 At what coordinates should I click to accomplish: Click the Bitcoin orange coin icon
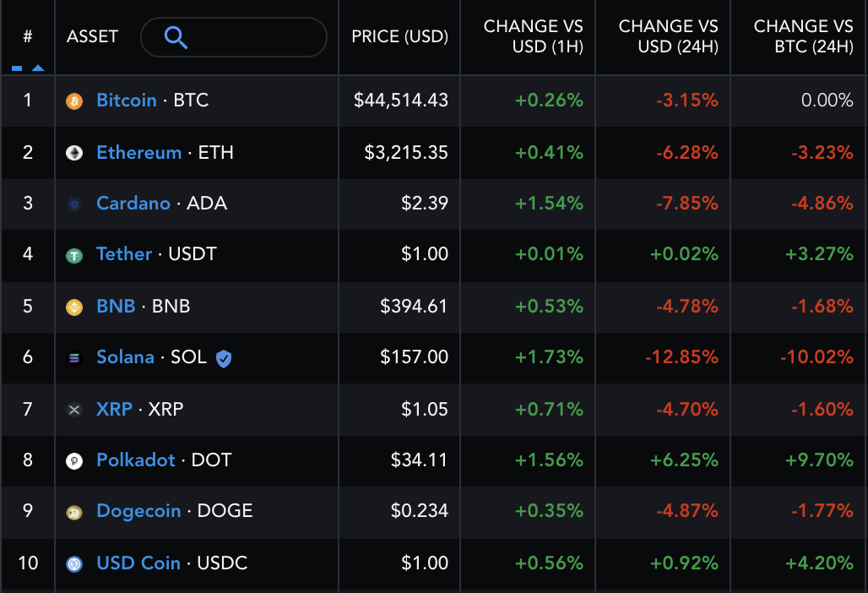click(74, 101)
